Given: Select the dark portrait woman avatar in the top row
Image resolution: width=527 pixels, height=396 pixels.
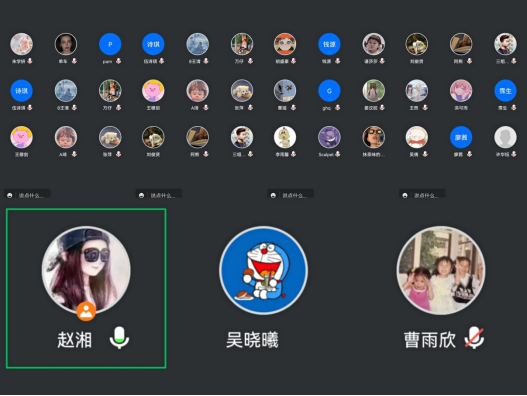Looking at the screenshot, I should pyautogui.click(x=66, y=44).
